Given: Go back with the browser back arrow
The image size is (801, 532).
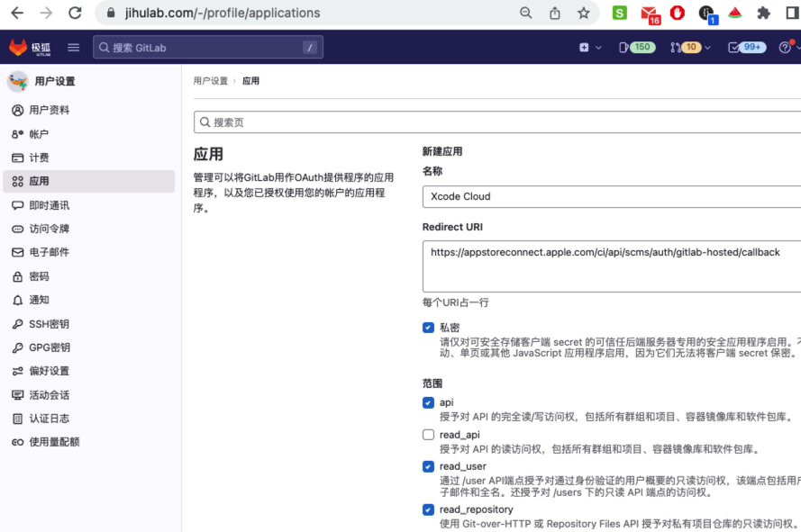Looking at the screenshot, I should pos(17,13).
